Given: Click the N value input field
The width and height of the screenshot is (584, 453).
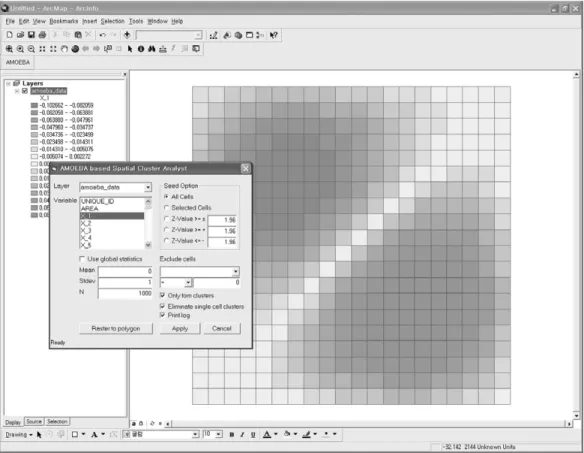Looking at the screenshot, I should pyautogui.click(x=125, y=294).
